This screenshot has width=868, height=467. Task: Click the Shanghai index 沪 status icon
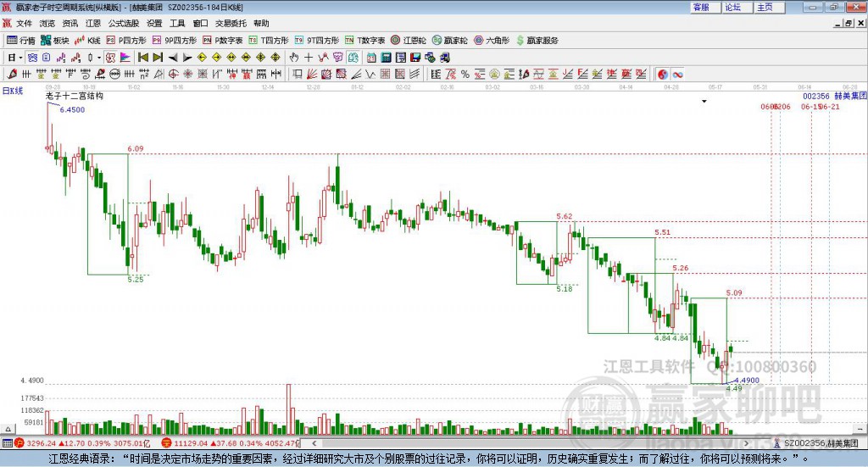click(19, 443)
